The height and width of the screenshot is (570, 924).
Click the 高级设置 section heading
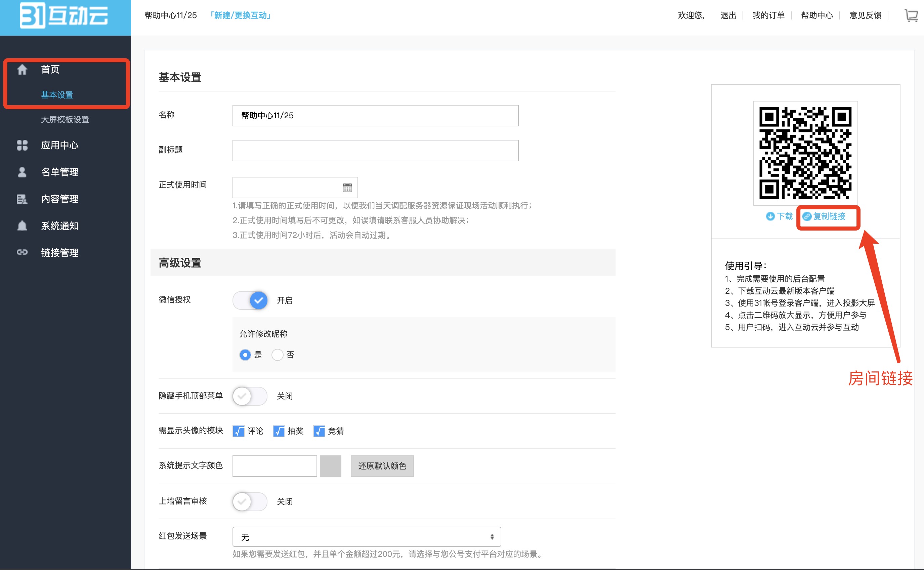click(x=180, y=263)
